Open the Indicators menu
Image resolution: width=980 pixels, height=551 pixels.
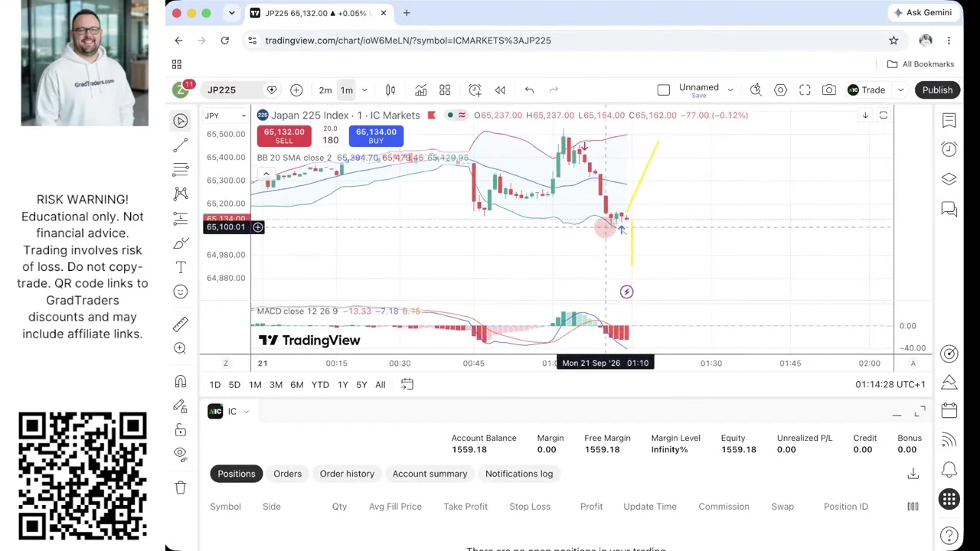[420, 90]
